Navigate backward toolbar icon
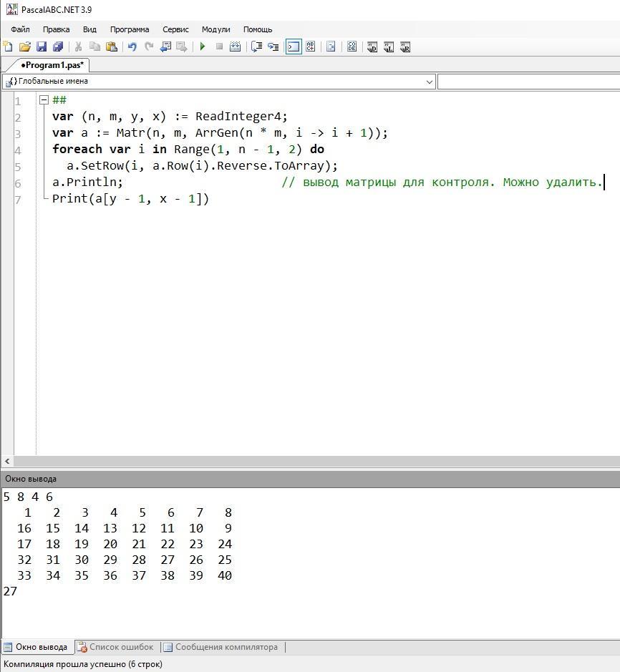 click(165, 47)
